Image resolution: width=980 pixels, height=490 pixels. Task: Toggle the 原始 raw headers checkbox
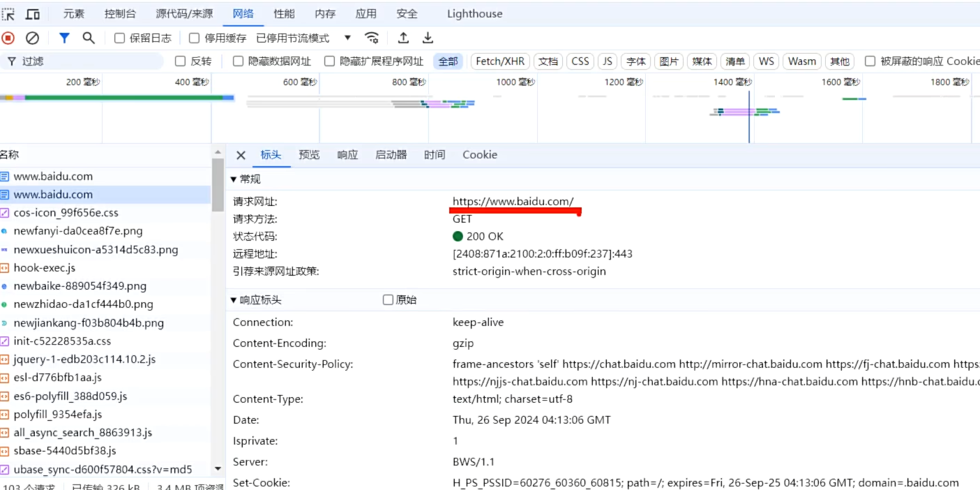[389, 300]
